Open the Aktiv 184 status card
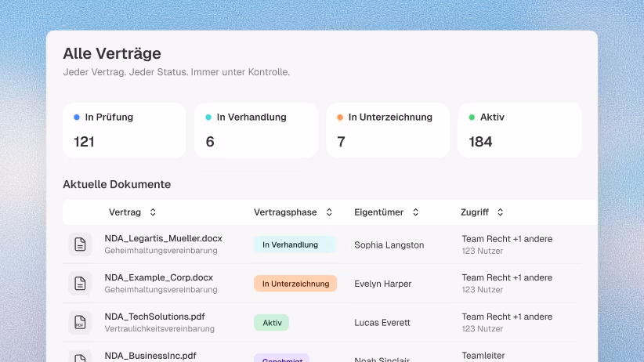This screenshot has height=362, width=644. click(519, 130)
